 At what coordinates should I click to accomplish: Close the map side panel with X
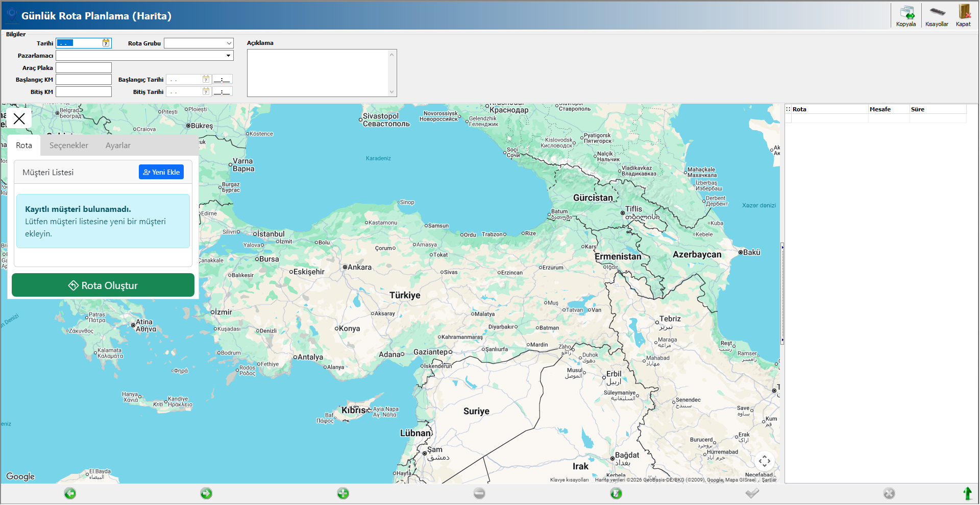pos(19,118)
